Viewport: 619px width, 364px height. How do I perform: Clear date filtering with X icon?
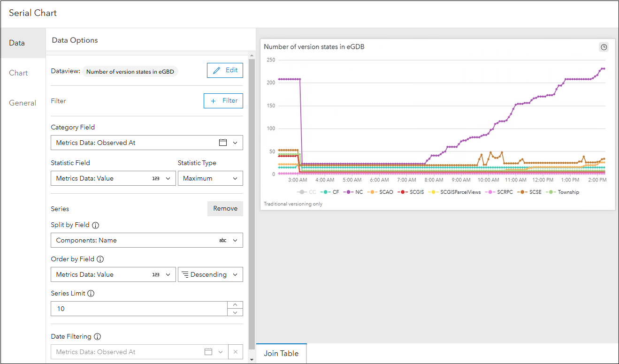[x=236, y=352]
